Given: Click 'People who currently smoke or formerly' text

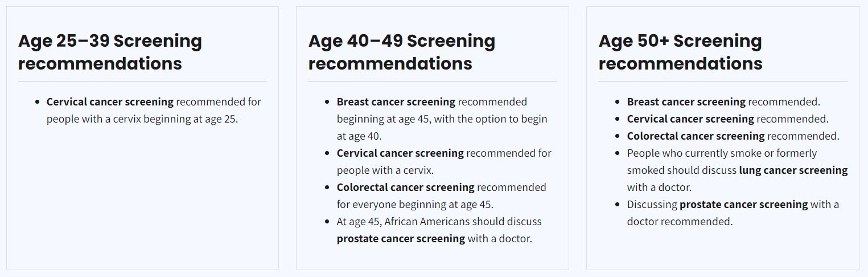Looking at the screenshot, I should (722, 153).
